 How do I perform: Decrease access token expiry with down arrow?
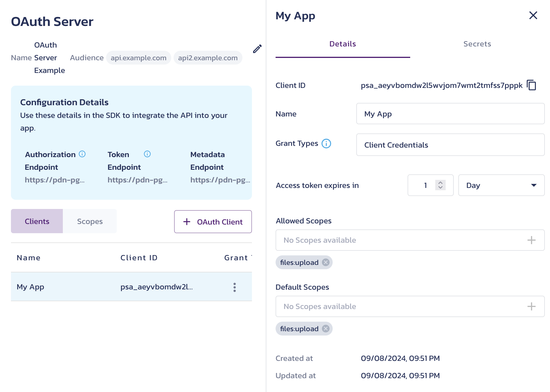(440, 188)
